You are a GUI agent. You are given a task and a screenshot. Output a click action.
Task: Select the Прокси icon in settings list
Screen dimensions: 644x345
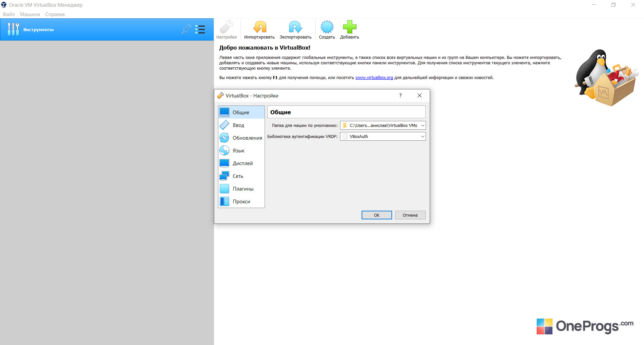coord(224,201)
